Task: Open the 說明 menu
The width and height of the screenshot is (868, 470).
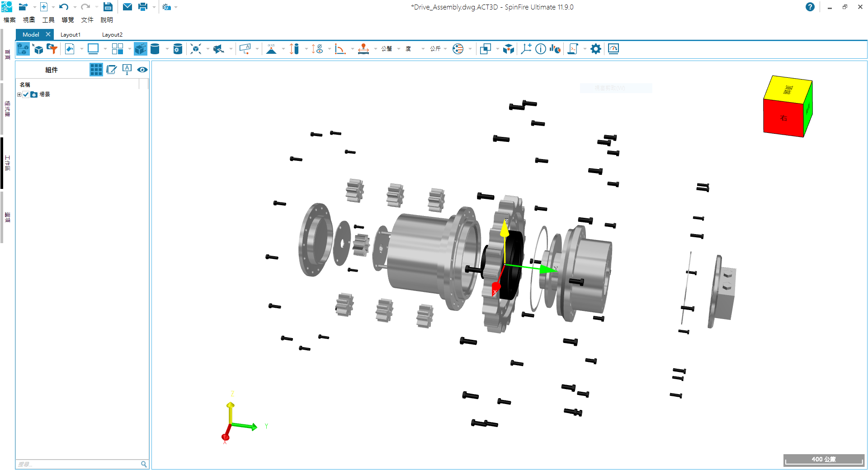Action: click(x=107, y=20)
